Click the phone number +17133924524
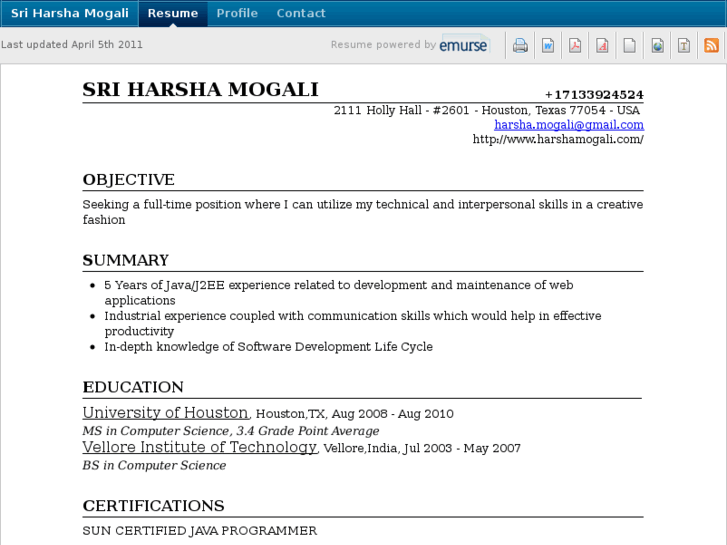The height and width of the screenshot is (545, 727). (594, 95)
